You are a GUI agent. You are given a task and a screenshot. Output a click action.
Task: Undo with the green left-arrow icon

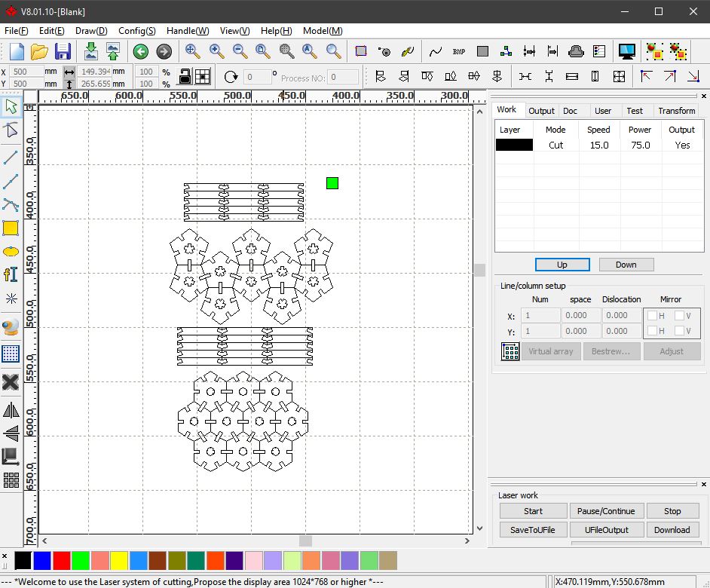141,52
